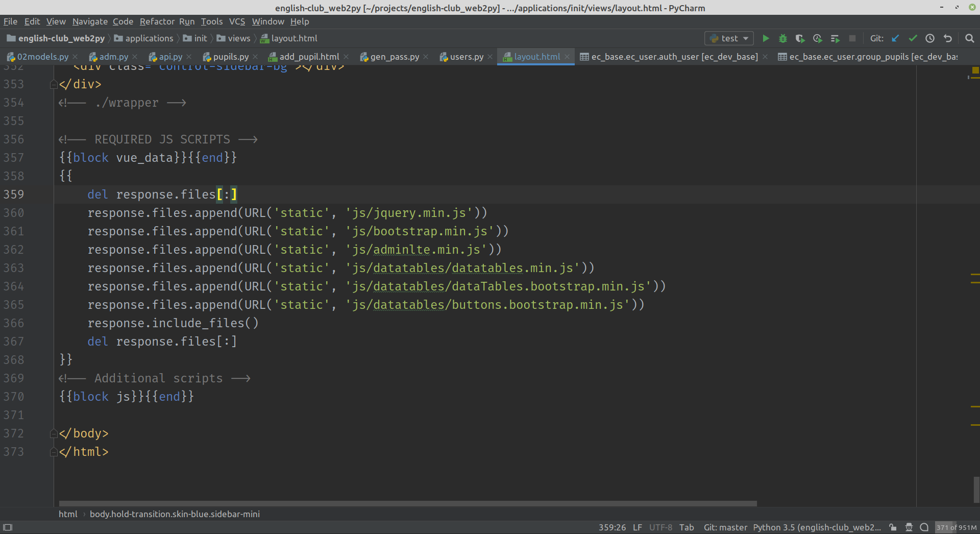
Task: Open the Tab indent settings selector
Action: tap(687, 527)
